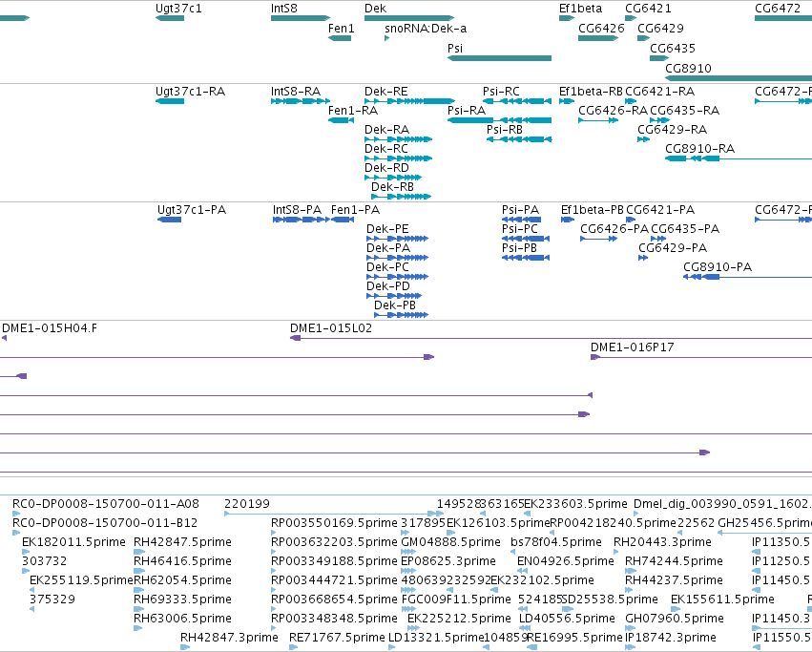The height and width of the screenshot is (652, 812).
Task: Click the DME1-015L02 clone label
Action: pyautogui.click(x=331, y=328)
